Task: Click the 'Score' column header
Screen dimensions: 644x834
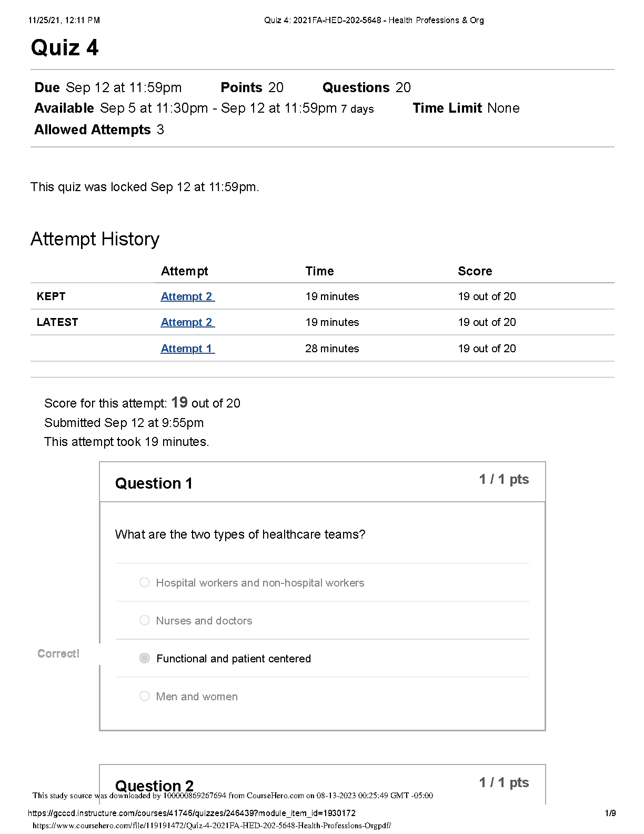Action: (475, 271)
